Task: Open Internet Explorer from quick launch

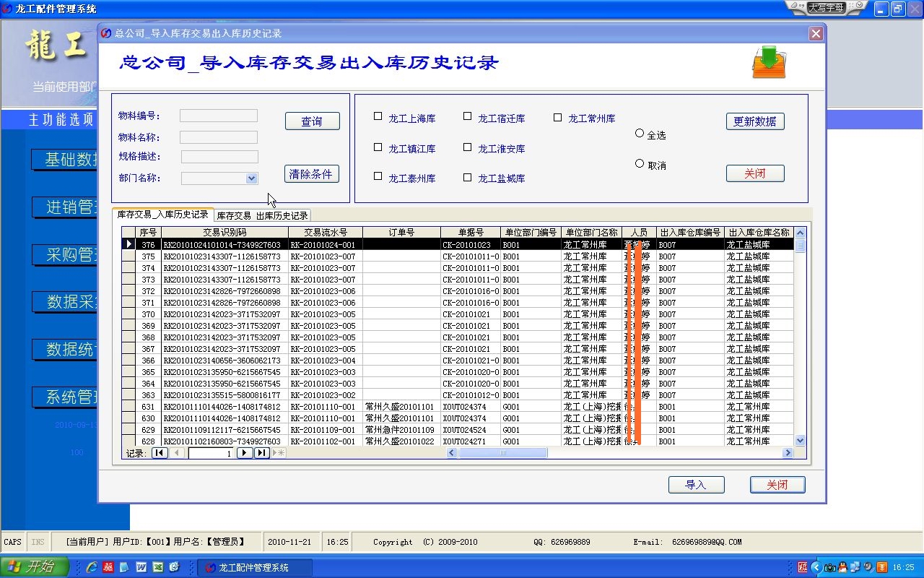Action: 92,567
